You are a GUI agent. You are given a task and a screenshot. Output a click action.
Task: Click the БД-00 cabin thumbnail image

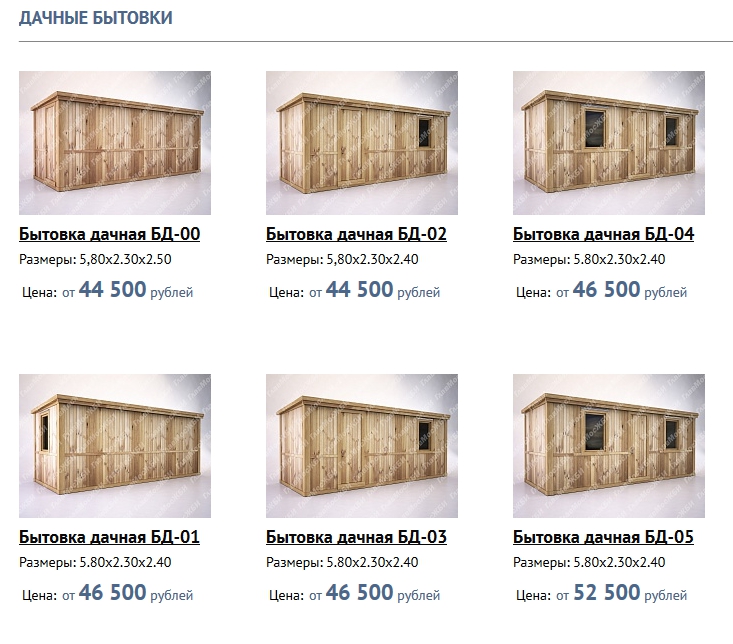pyautogui.click(x=115, y=143)
